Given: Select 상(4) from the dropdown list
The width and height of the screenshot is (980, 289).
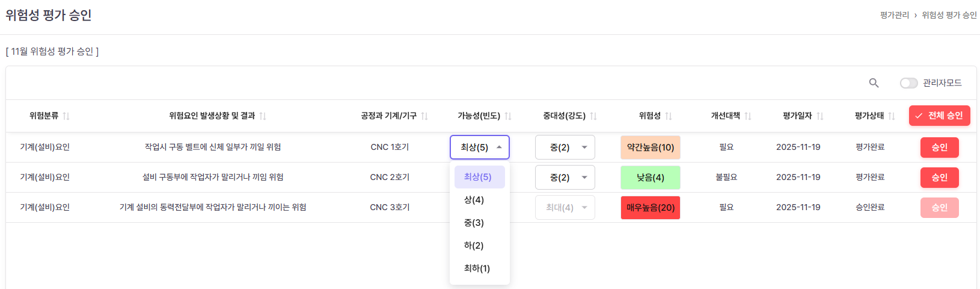Looking at the screenshot, I should (x=474, y=200).
